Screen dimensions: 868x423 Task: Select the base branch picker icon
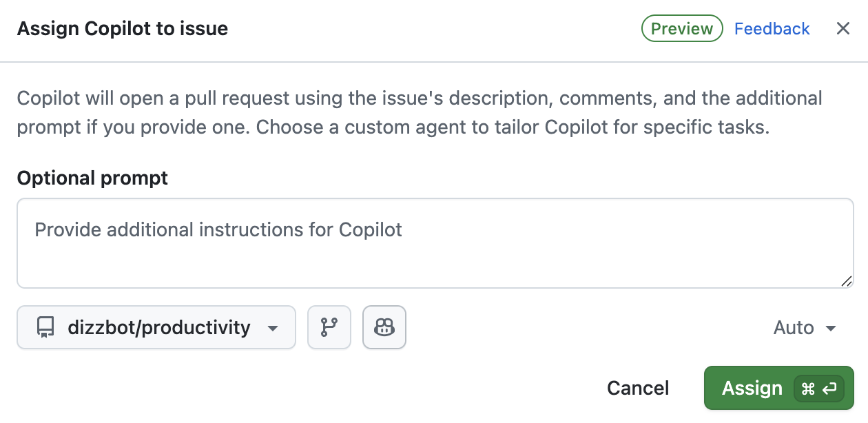[329, 327]
